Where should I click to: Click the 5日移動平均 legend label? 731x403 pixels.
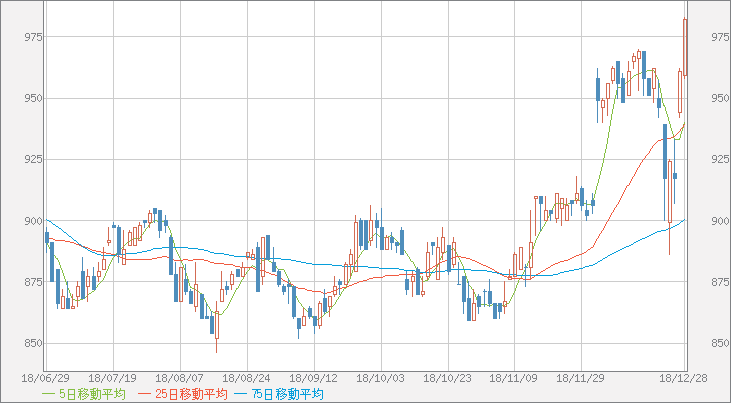(x=92, y=394)
